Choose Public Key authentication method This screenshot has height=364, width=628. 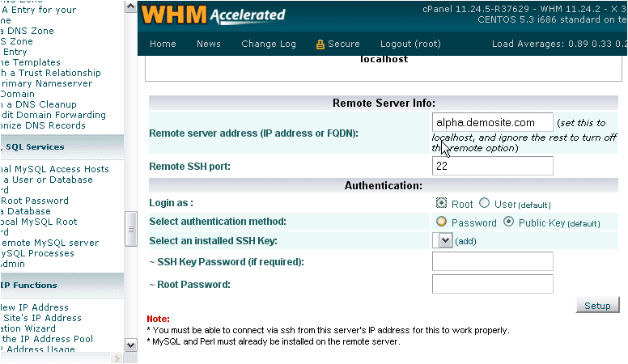(508, 222)
